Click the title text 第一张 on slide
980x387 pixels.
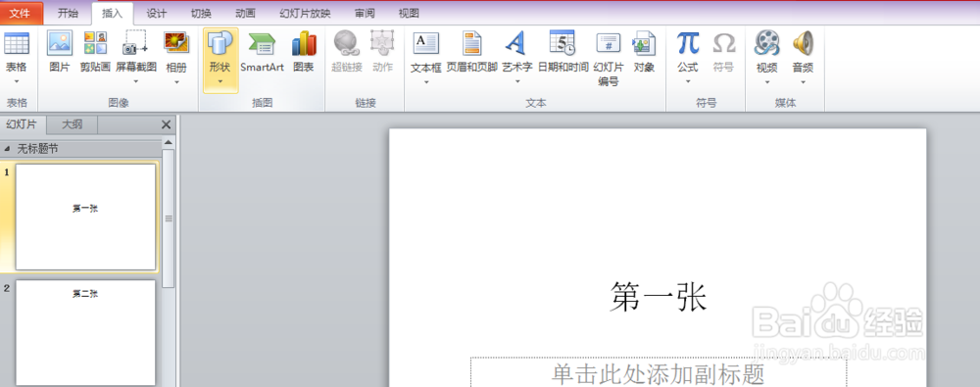click(659, 297)
